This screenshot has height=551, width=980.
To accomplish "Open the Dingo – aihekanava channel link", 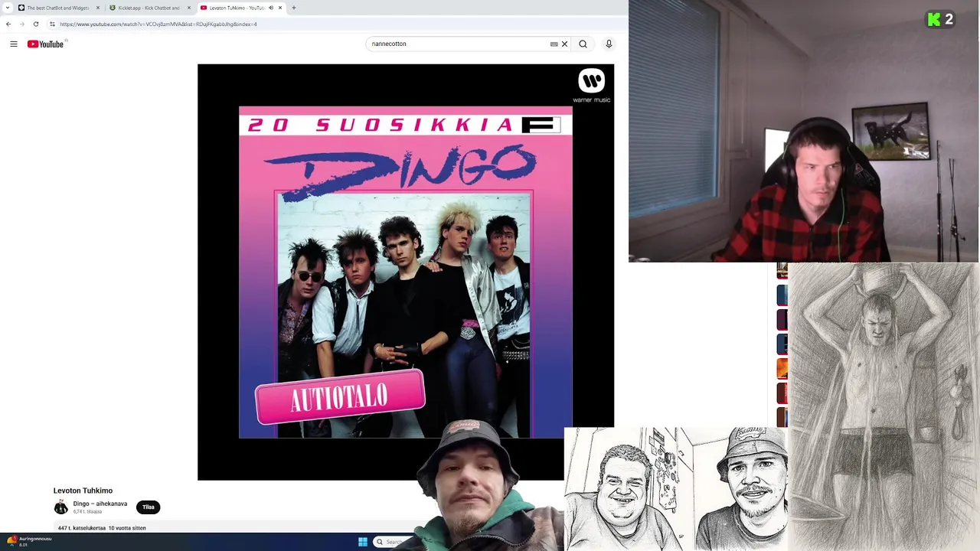I will coord(100,504).
